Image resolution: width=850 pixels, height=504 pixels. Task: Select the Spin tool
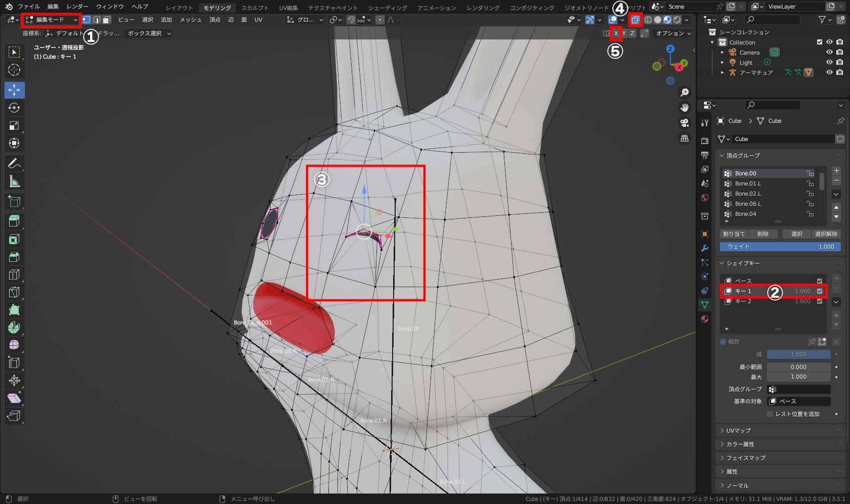[x=14, y=327]
